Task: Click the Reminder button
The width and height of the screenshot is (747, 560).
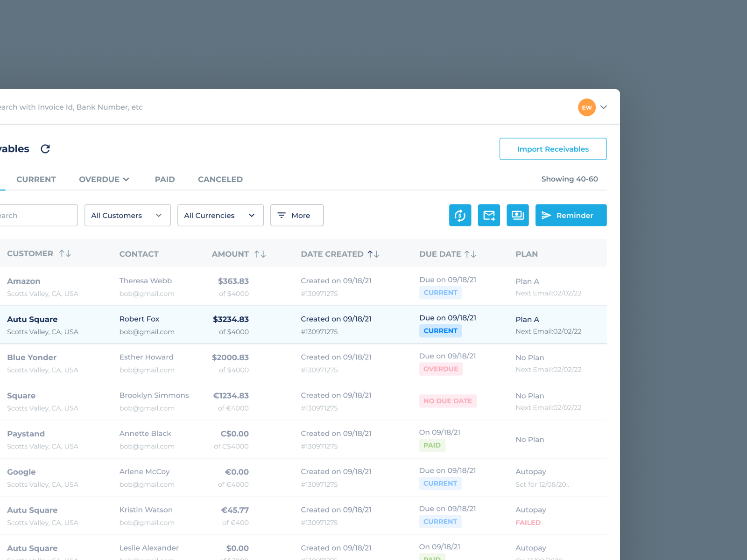Action: [571, 215]
